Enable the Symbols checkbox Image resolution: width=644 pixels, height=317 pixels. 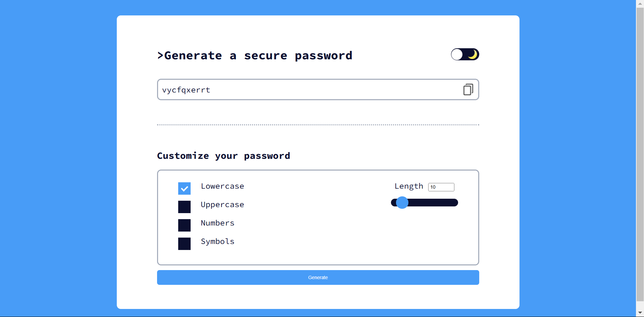(184, 244)
